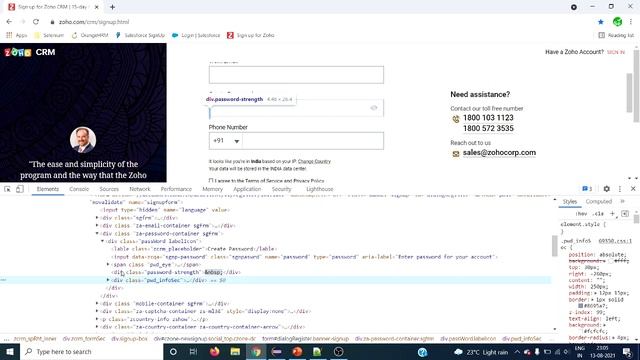640x360 pixels.
Task: Collapse the za-password-container div node
Action: [97, 233]
